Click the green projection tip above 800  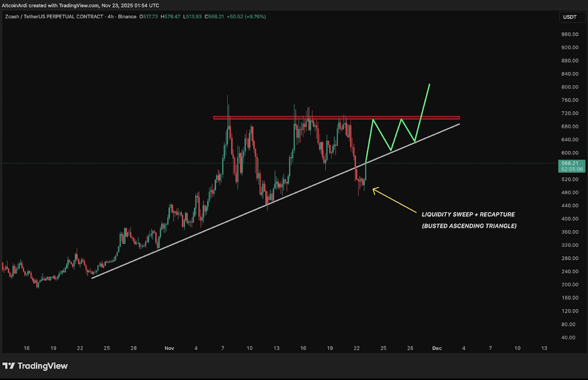[429, 85]
